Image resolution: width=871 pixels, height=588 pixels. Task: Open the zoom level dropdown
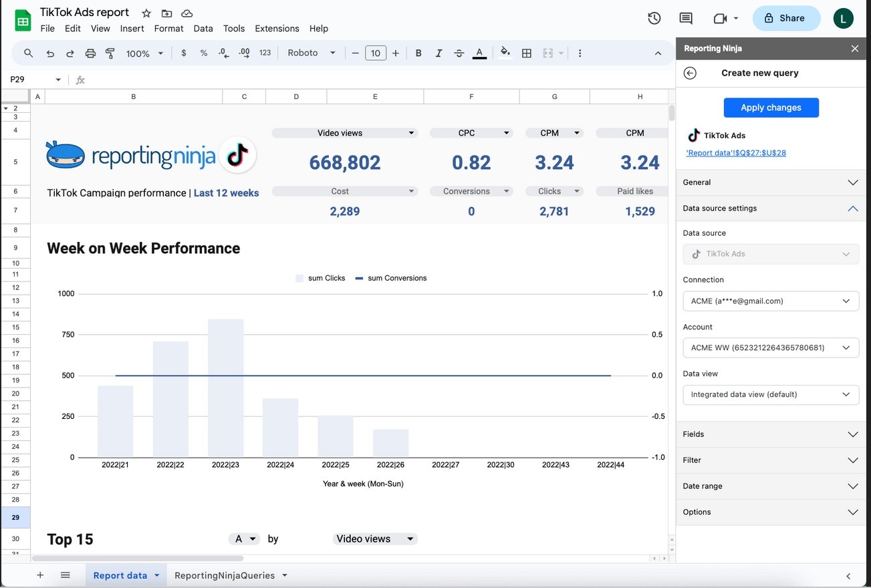144,53
